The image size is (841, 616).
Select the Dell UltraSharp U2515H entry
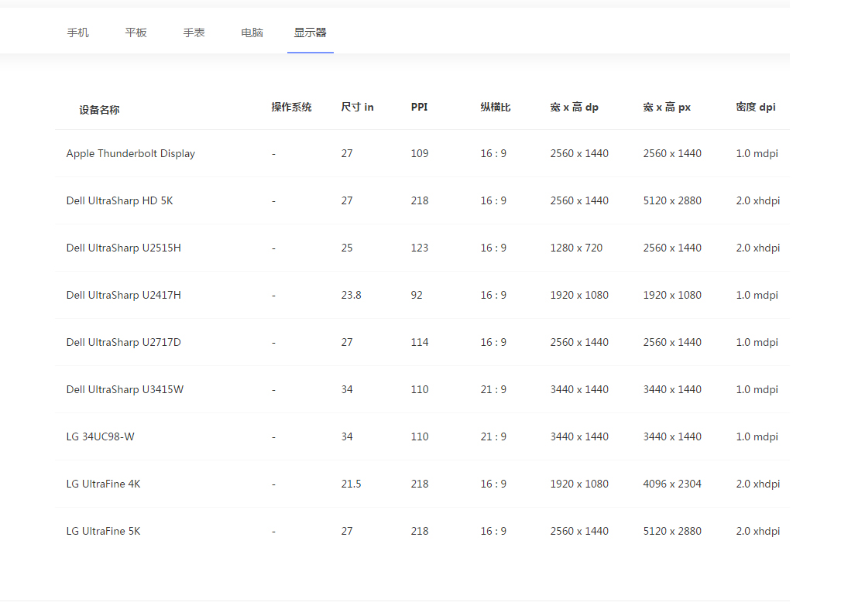(124, 248)
